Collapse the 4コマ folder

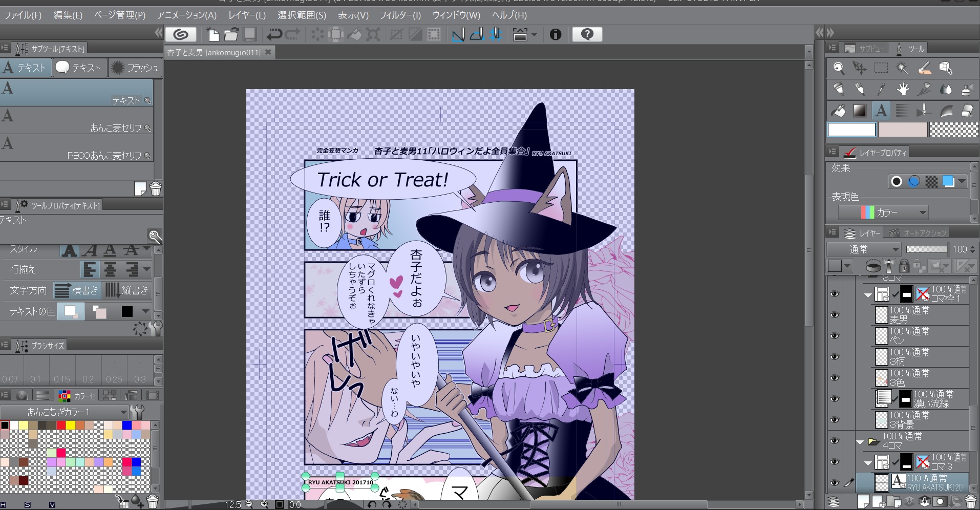click(860, 441)
